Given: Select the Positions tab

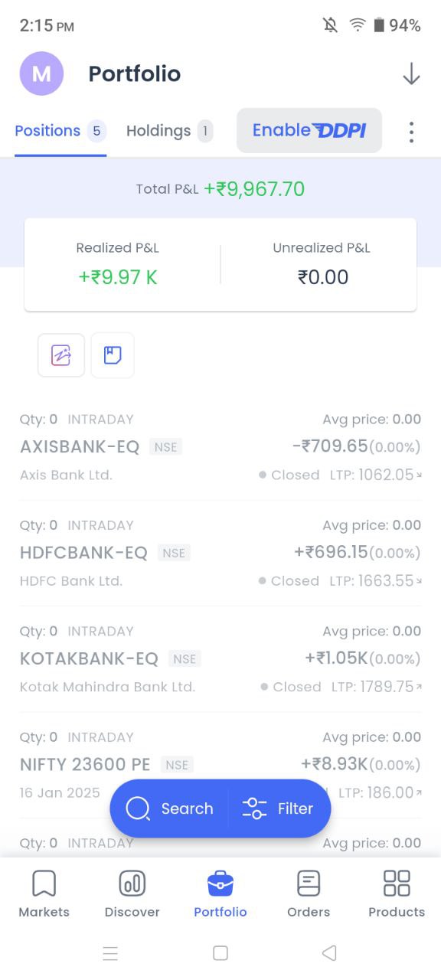Looking at the screenshot, I should coord(60,131).
